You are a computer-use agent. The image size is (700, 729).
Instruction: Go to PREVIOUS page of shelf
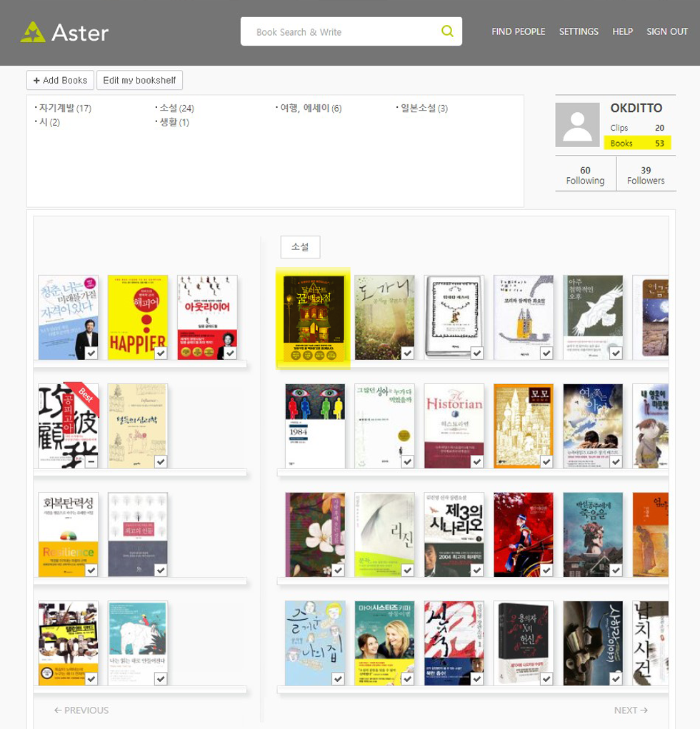click(x=81, y=710)
